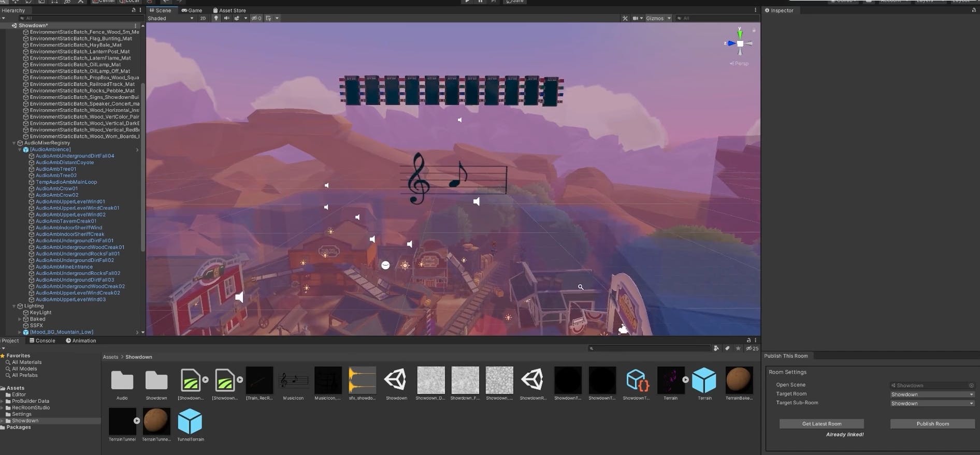Open the Target Sub-Room dropdown
980x455 pixels.
932,403
